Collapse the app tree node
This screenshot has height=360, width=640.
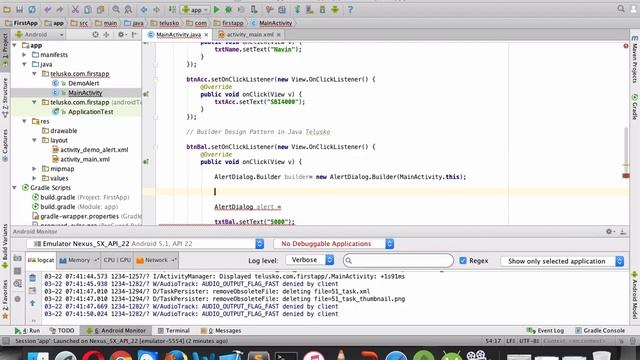15,45
